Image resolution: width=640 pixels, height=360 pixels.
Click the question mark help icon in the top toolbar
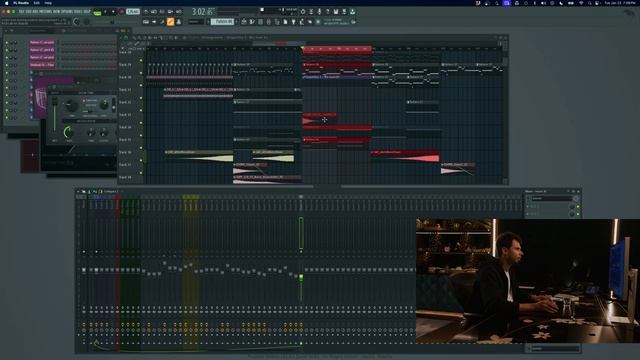click(x=328, y=11)
